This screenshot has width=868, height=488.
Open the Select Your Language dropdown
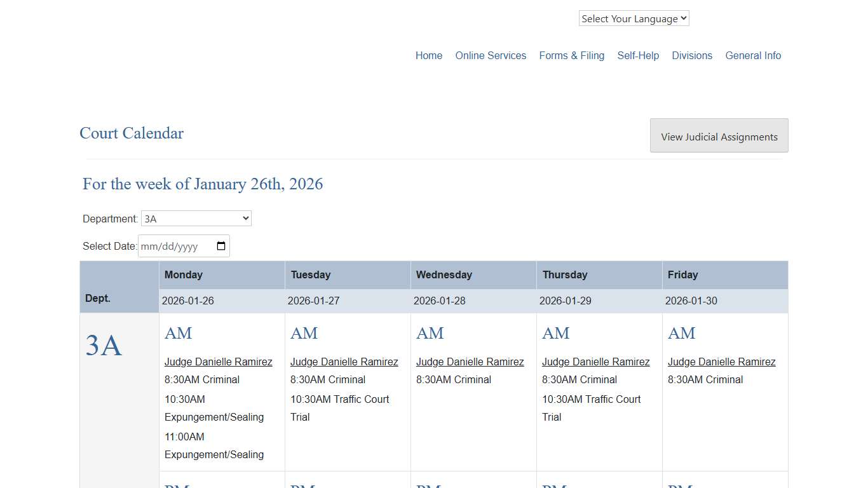point(633,18)
